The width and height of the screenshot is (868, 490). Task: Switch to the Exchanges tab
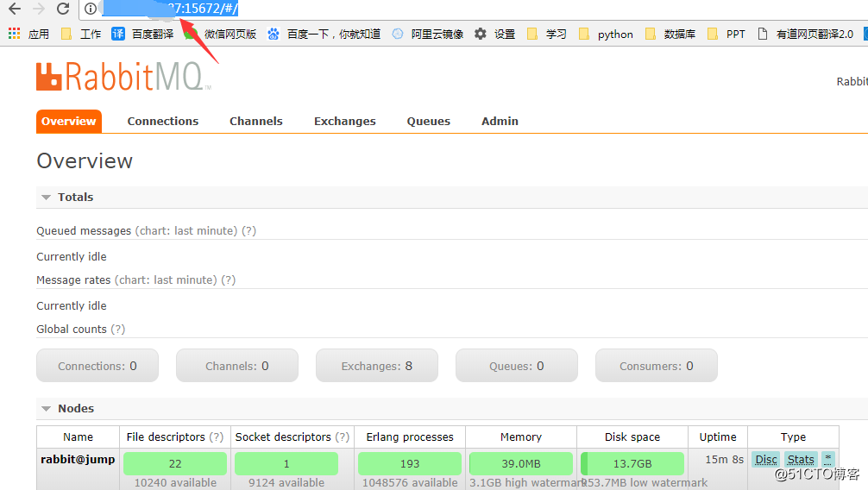point(345,122)
